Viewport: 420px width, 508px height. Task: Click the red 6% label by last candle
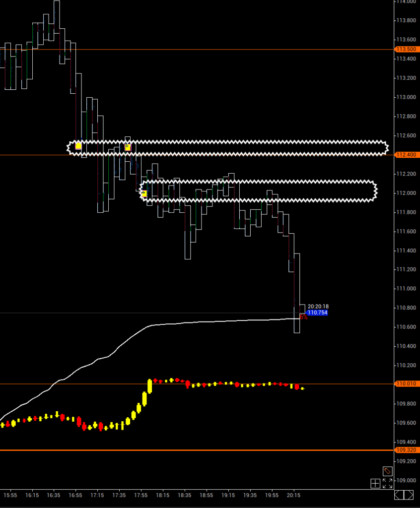(303, 317)
